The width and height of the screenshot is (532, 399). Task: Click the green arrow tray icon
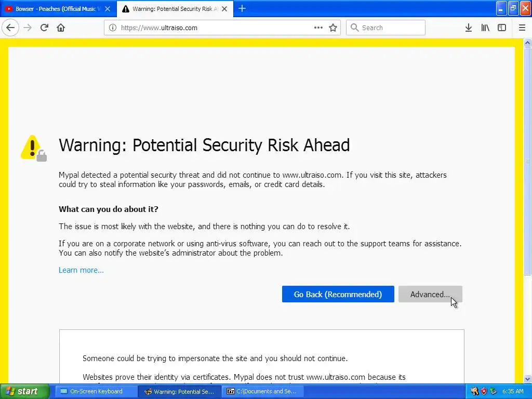(x=493, y=391)
